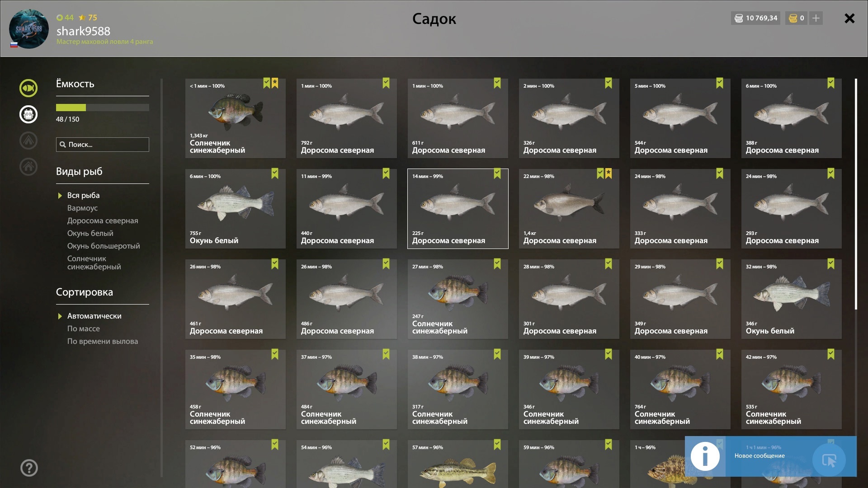This screenshot has height=488, width=868.
Task: Show Вся рыба filter
Action: coord(84,196)
